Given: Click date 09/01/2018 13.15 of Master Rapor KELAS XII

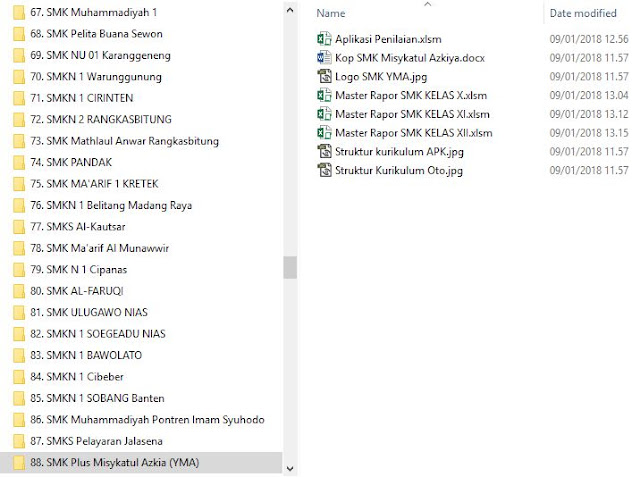Looking at the screenshot, I should click(x=589, y=133).
